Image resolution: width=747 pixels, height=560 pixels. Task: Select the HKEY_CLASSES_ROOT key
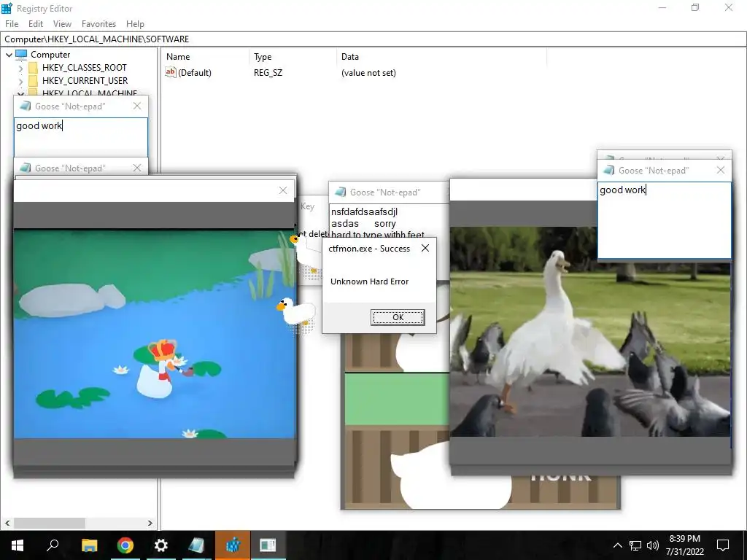85,68
